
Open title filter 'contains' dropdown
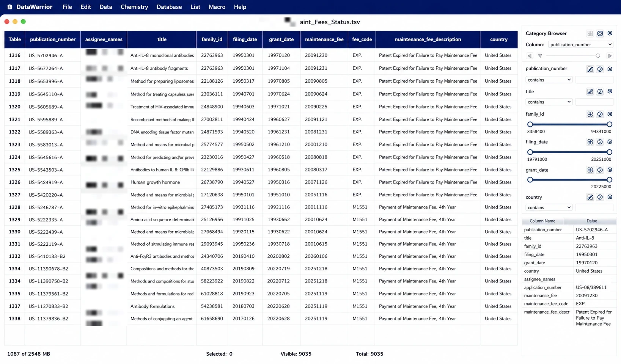[549, 102]
